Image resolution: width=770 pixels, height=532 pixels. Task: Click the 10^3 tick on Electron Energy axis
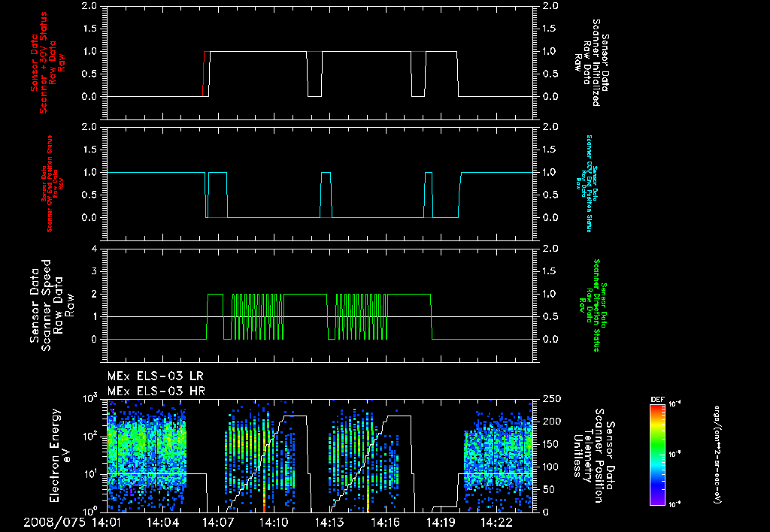[x=90, y=399]
